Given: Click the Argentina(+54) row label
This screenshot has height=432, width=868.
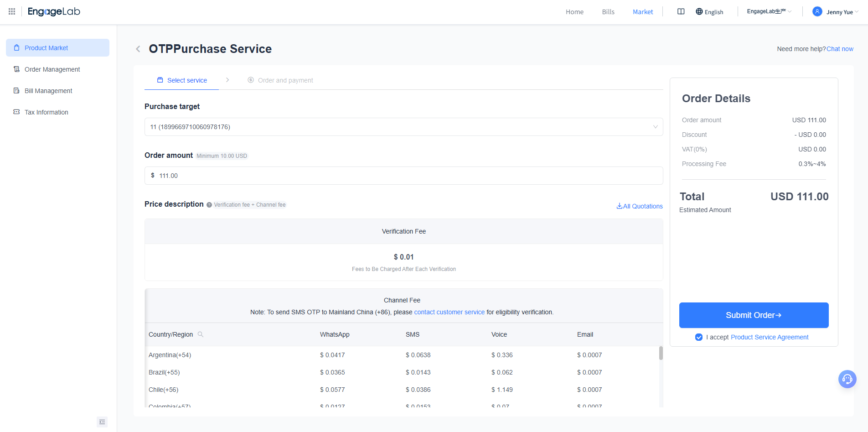Looking at the screenshot, I should 170,355.
